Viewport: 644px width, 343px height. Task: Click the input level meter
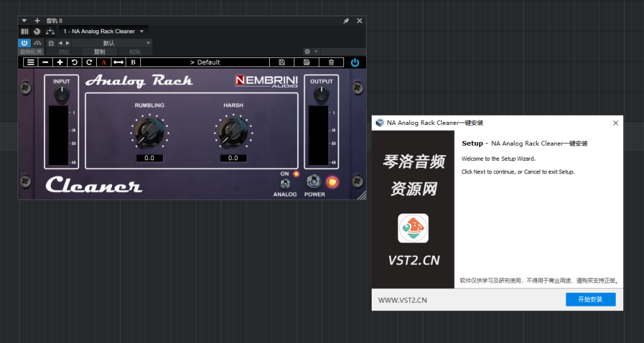[x=58, y=136]
